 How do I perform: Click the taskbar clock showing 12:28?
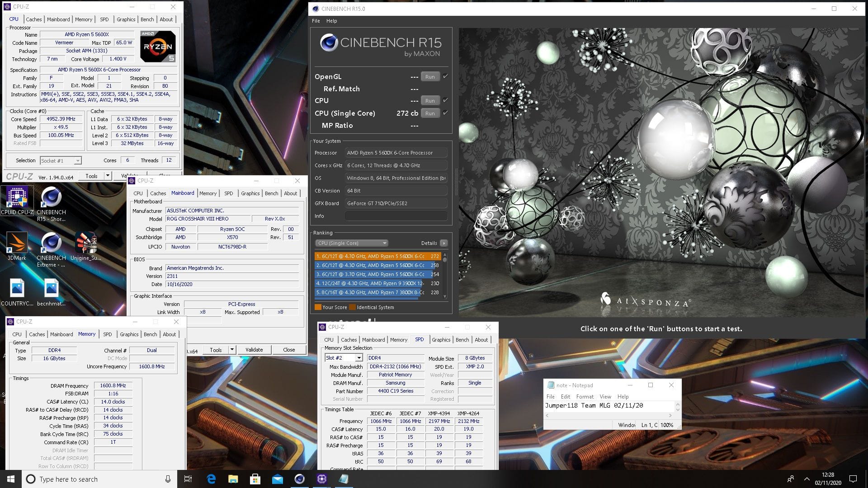tap(828, 479)
